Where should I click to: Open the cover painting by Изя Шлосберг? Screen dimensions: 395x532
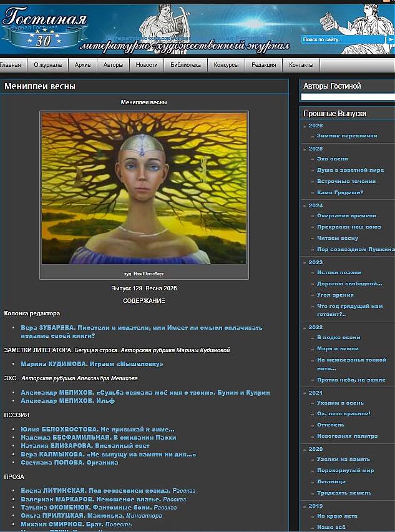(x=144, y=188)
